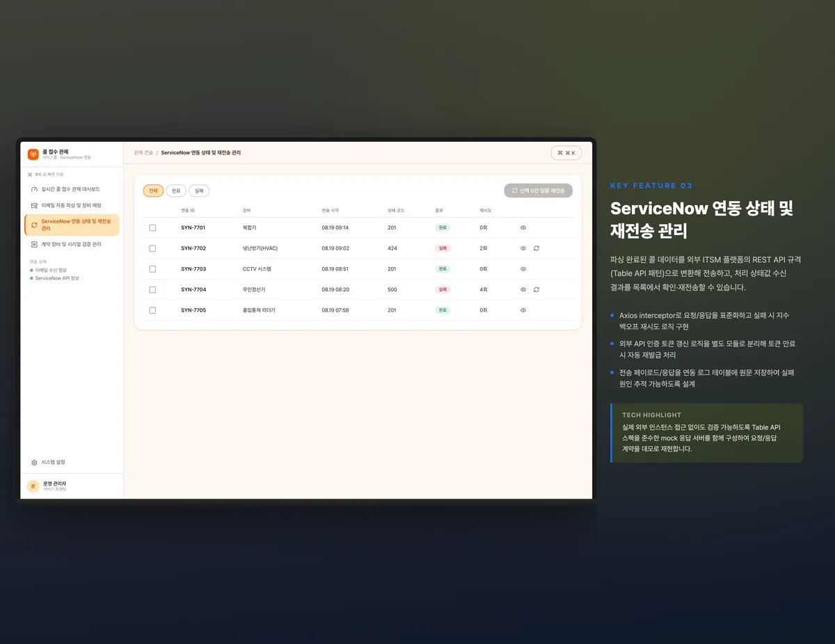Screen dimensions: 835x644
Task: Check the SYN-7705 row checkbox
Action: 153,310
